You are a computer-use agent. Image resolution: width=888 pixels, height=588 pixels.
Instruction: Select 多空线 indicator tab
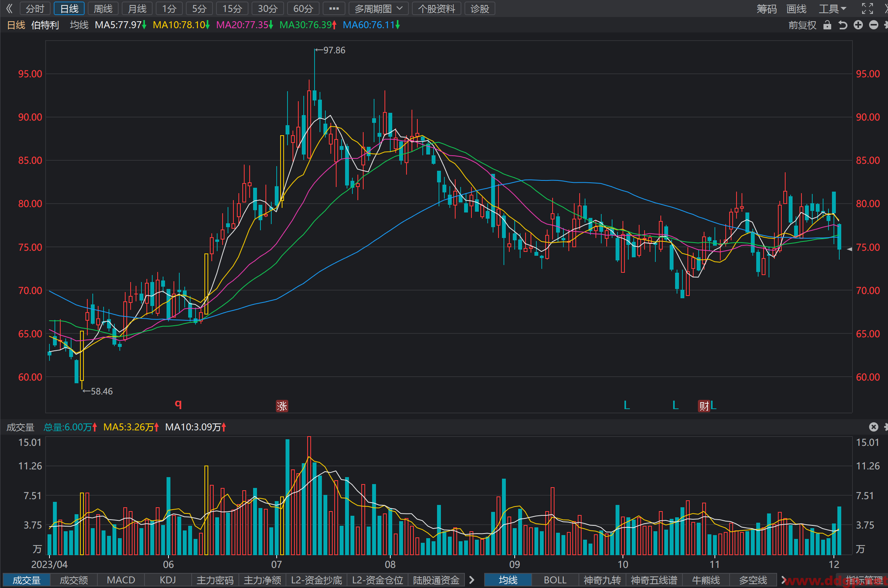[753, 580]
